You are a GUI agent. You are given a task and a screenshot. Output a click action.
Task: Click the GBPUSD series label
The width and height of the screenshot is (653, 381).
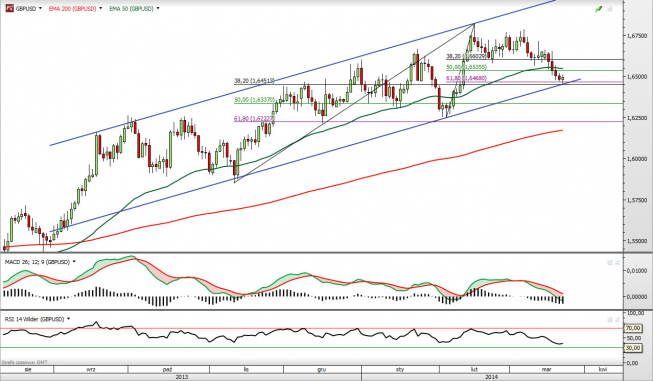(26, 8)
